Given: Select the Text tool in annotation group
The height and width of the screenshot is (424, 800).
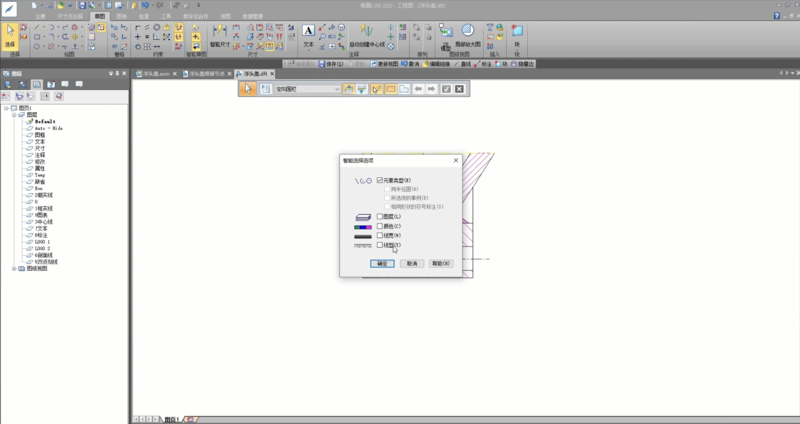Looking at the screenshot, I should pyautogui.click(x=308, y=36).
